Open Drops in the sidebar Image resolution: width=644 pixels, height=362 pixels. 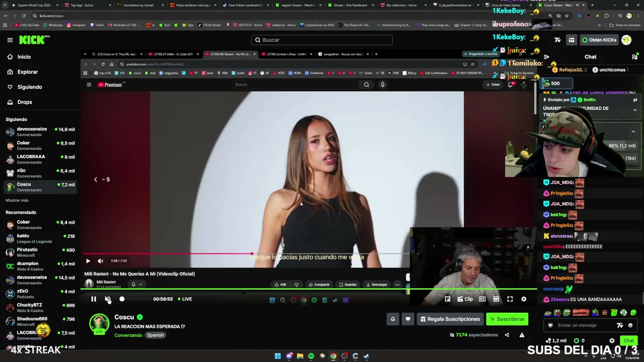[x=24, y=102]
